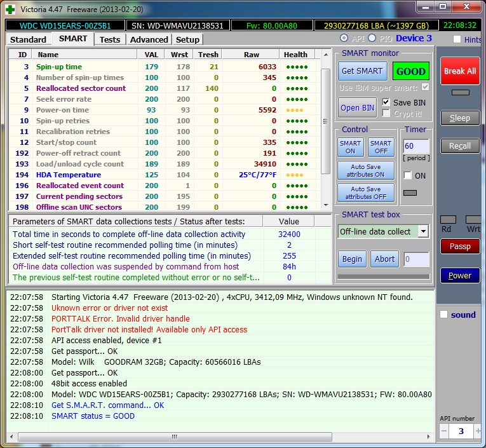Switch to the Tests tab
Screen dimensions: 486x448
point(110,39)
